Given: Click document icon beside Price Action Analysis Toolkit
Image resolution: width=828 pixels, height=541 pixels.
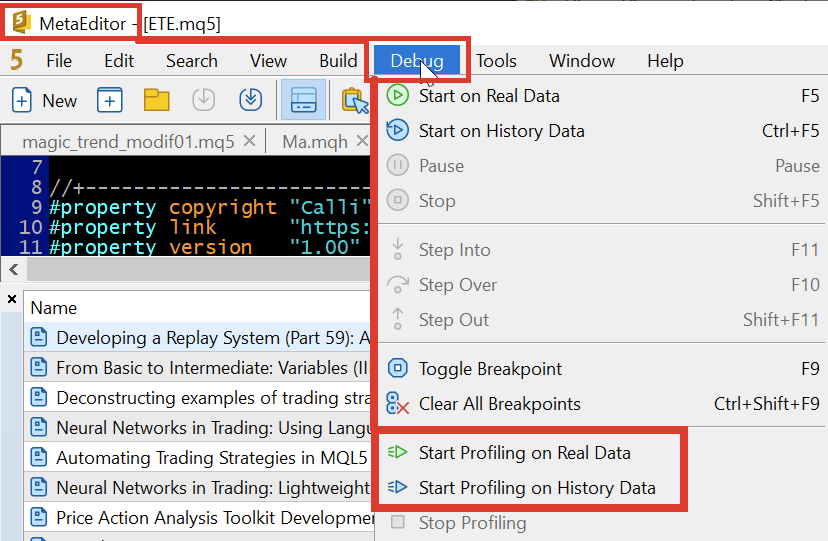Looking at the screenshot, I should click(39, 517).
